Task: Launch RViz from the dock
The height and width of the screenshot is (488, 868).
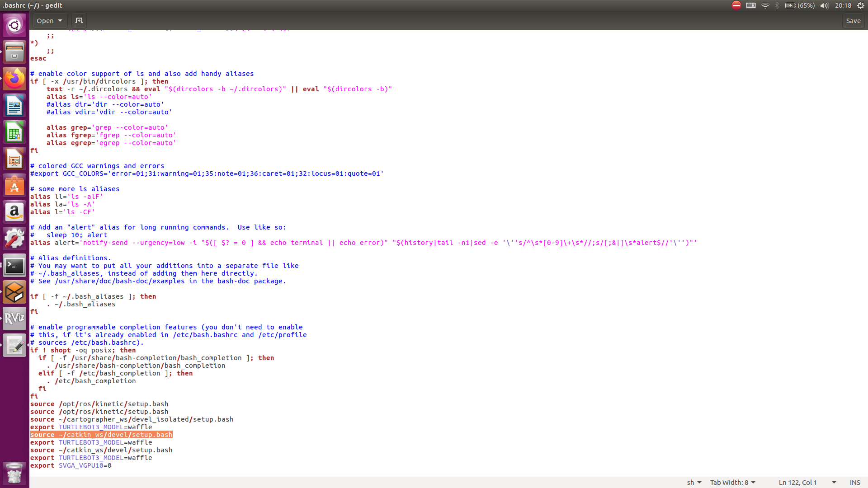Action: click(x=14, y=319)
